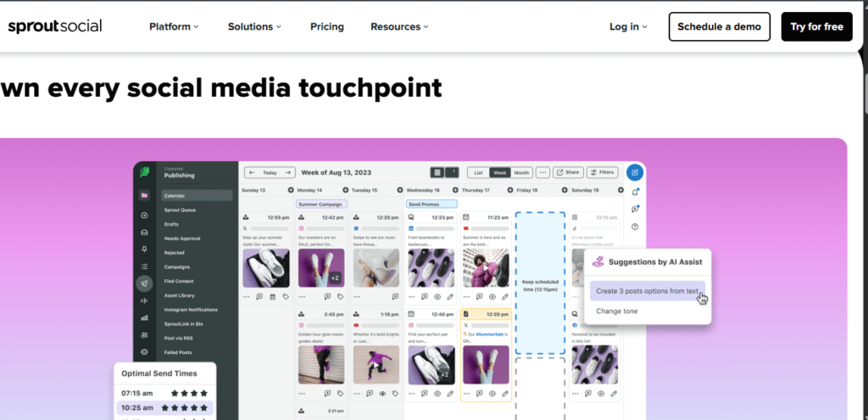Switch the calendar to List view

[x=478, y=173]
